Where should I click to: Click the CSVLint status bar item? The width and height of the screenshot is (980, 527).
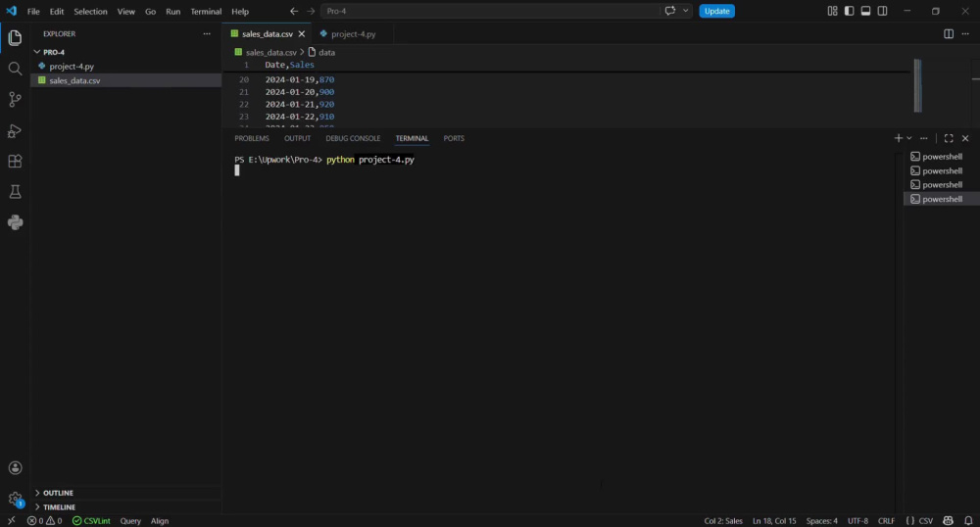pos(90,521)
